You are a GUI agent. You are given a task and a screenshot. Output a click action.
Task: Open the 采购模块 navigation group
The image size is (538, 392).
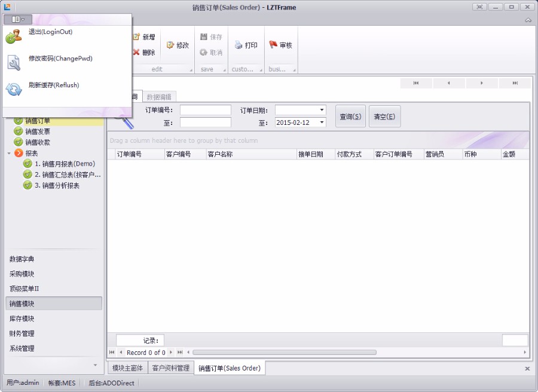[54, 274]
